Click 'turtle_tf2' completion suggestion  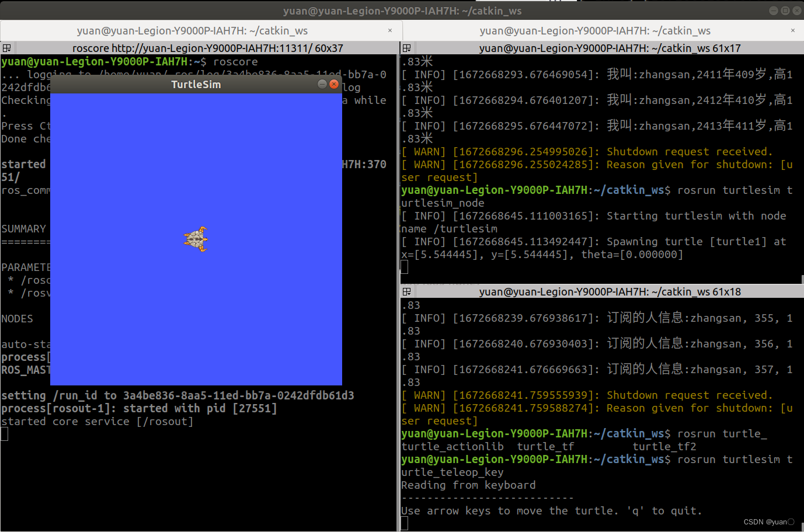(x=664, y=446)
